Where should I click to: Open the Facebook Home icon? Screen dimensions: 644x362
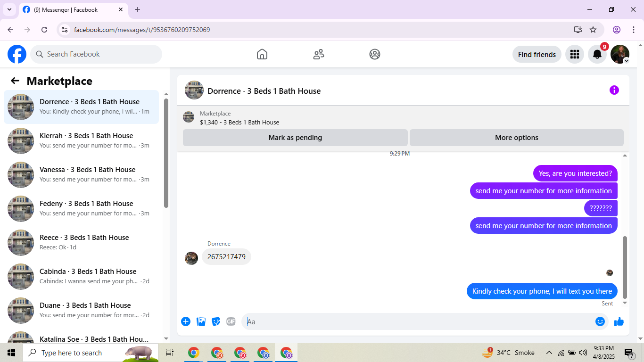(x=262, y=54)
